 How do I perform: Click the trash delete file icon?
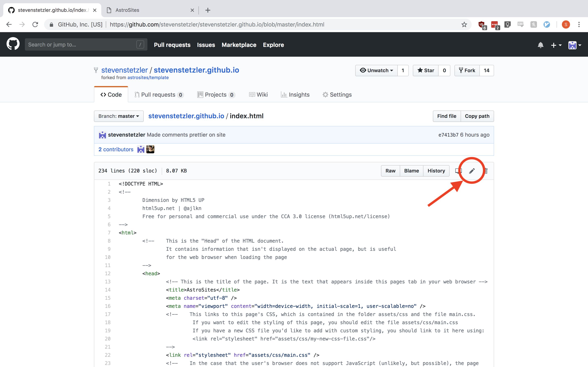[486, 171]
